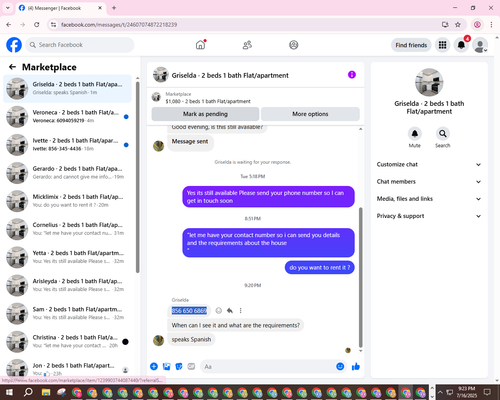Image resolution: width=500 pixels, height=400 pixels.
Task: Open more actions plus icon in composer
Action: (x=154, y=367)
